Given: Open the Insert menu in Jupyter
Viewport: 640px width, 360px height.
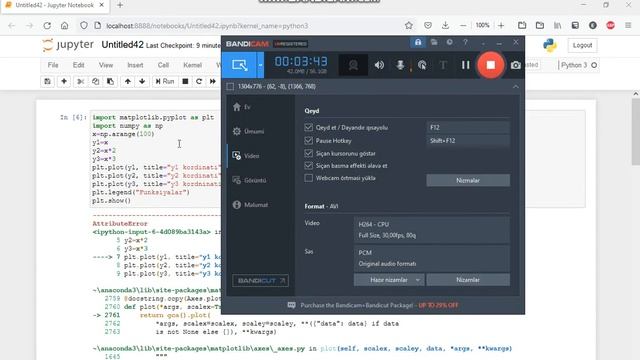Looking at the screenshot, I should click(x=135, y=65).
